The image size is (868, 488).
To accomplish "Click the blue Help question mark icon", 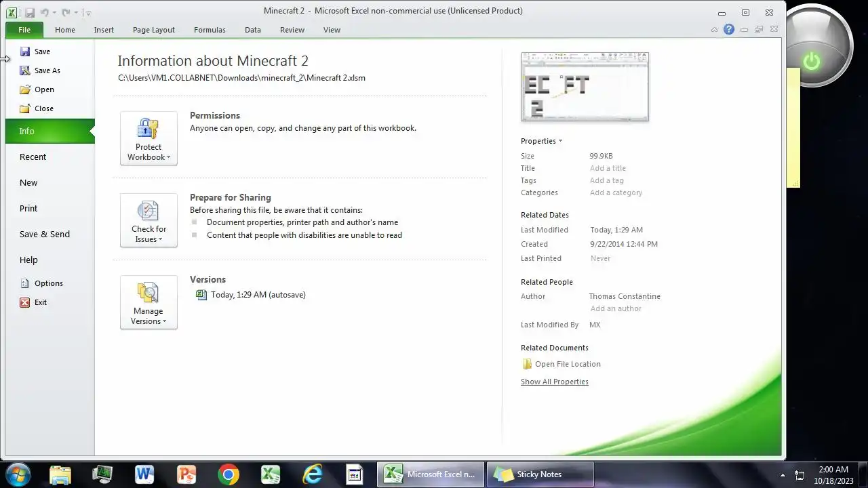I will click(729, 29).
